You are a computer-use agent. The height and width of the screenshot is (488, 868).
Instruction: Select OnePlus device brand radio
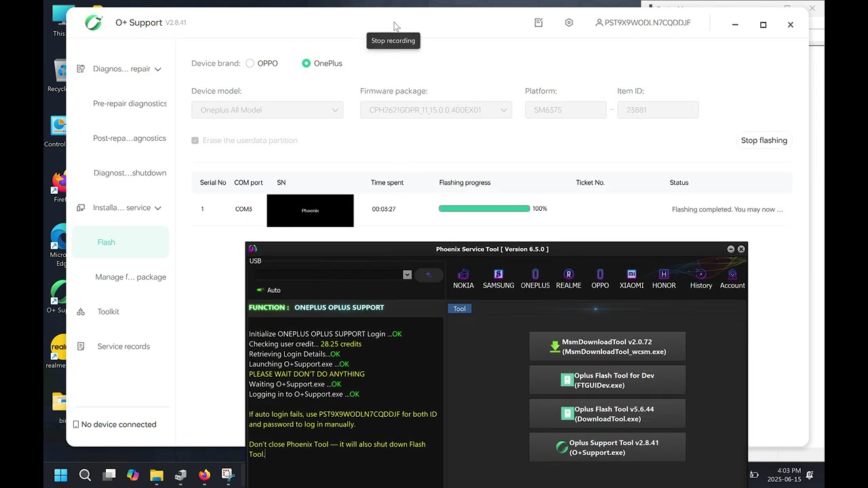point(307,63)
